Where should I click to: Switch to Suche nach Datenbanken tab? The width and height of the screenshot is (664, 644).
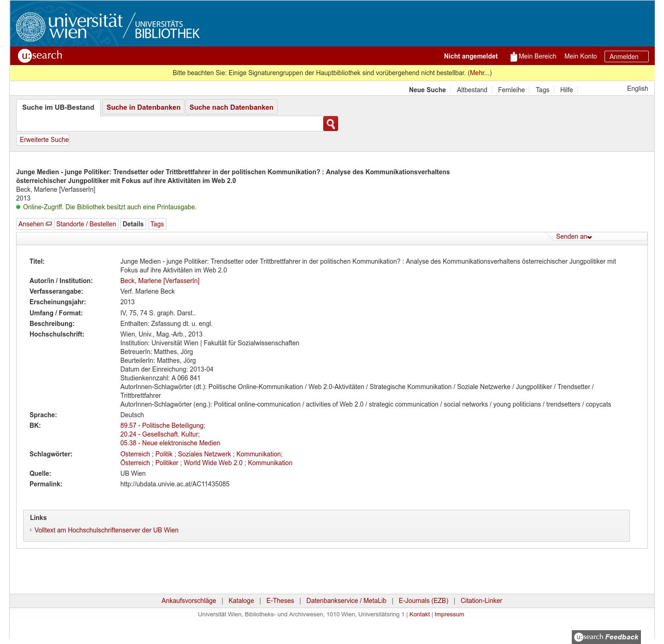click(231, 107)
